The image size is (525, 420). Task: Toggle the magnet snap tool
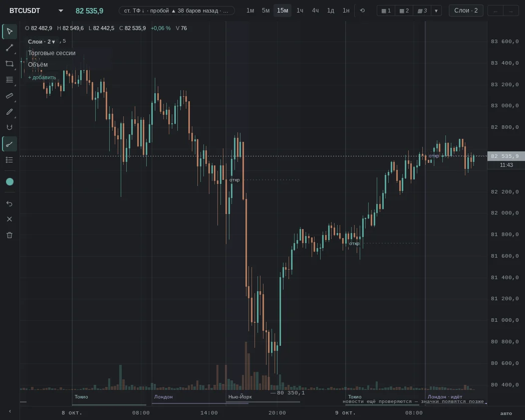tap(10, 127)
